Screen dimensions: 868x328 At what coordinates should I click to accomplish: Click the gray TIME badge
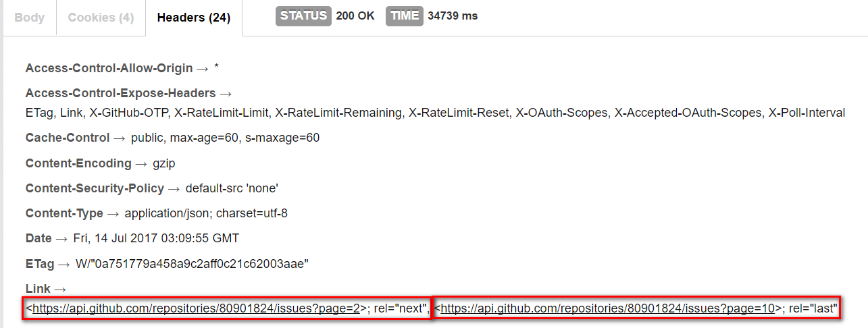point(405,16)
